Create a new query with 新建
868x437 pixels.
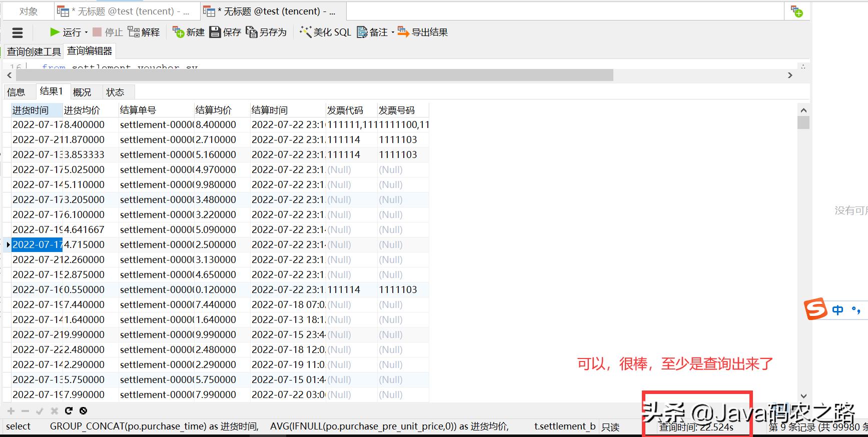(188, 32)
